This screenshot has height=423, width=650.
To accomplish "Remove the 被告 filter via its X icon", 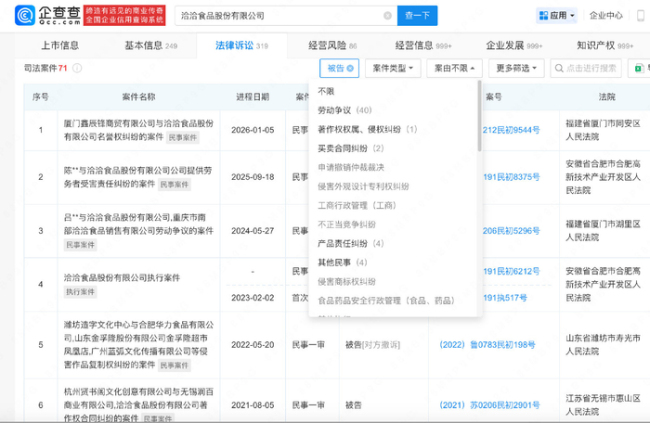I will [x=350, y=68].
